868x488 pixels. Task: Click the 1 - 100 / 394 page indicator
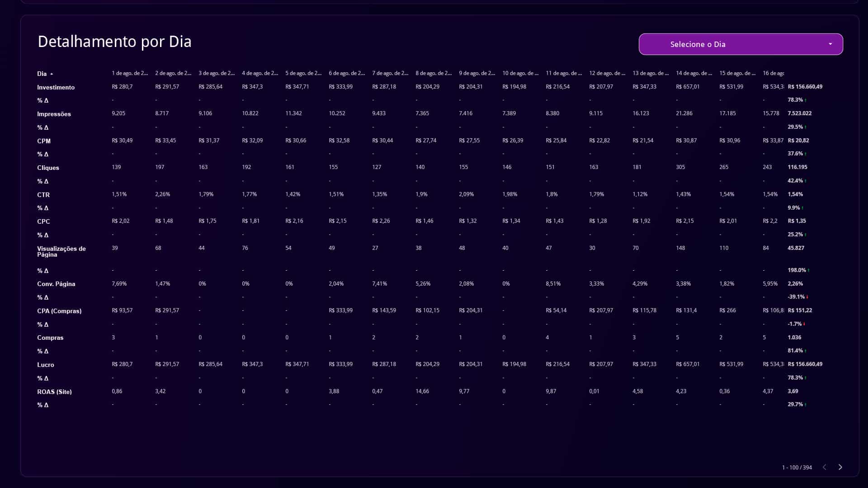coord(797,468)
